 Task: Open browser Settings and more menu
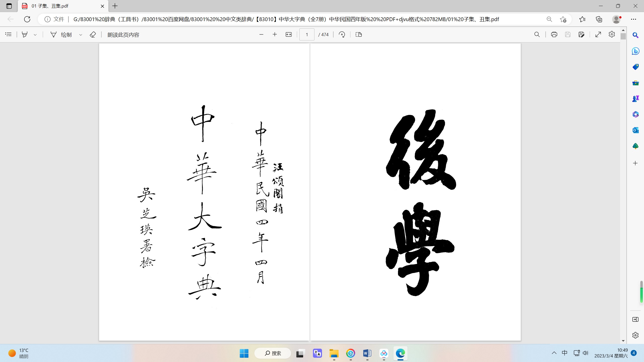coord(633,19)
